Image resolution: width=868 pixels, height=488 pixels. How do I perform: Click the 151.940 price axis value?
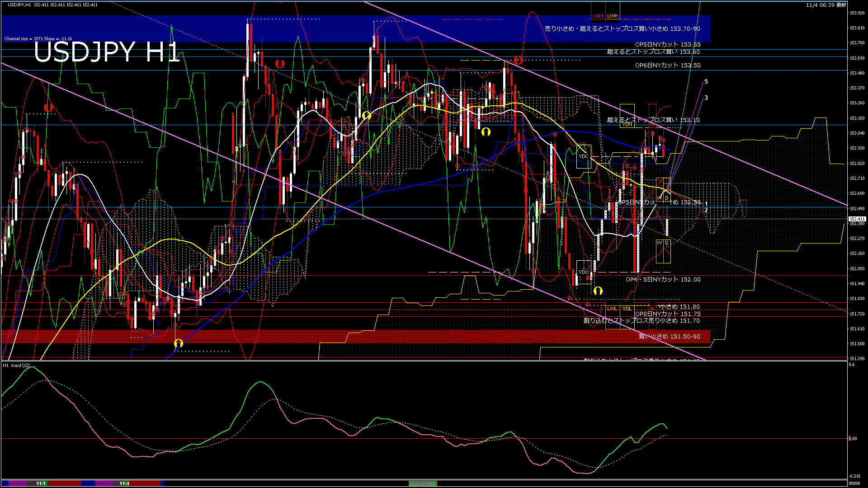pos(857,284)
